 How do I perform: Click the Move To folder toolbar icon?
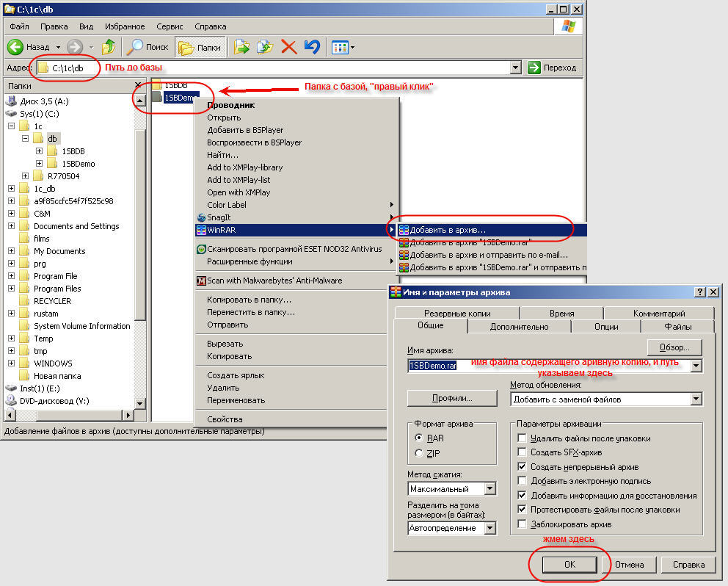241,47
